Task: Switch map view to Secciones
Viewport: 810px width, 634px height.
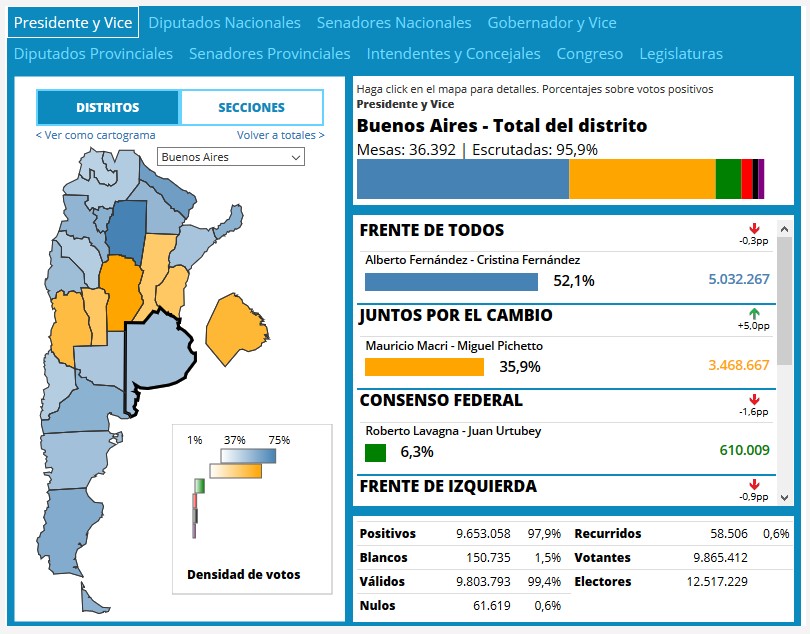Action: pos(251,107)
